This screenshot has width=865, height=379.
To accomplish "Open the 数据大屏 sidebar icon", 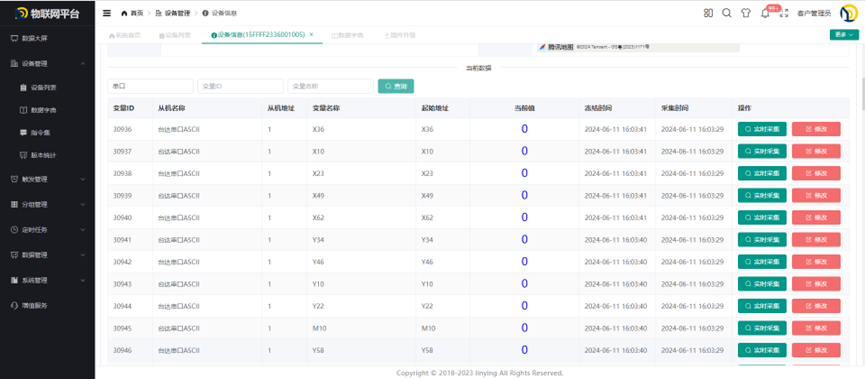I will coord(14,39).
